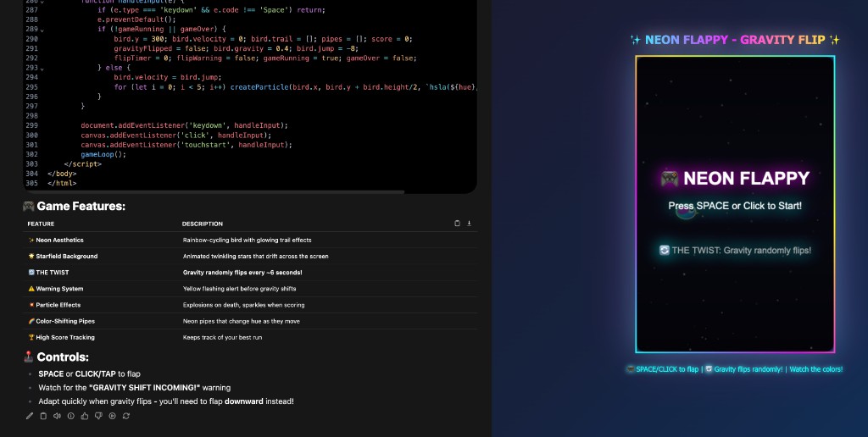Click the 'touchstart' addEventListener line 301

click(186, 145)
